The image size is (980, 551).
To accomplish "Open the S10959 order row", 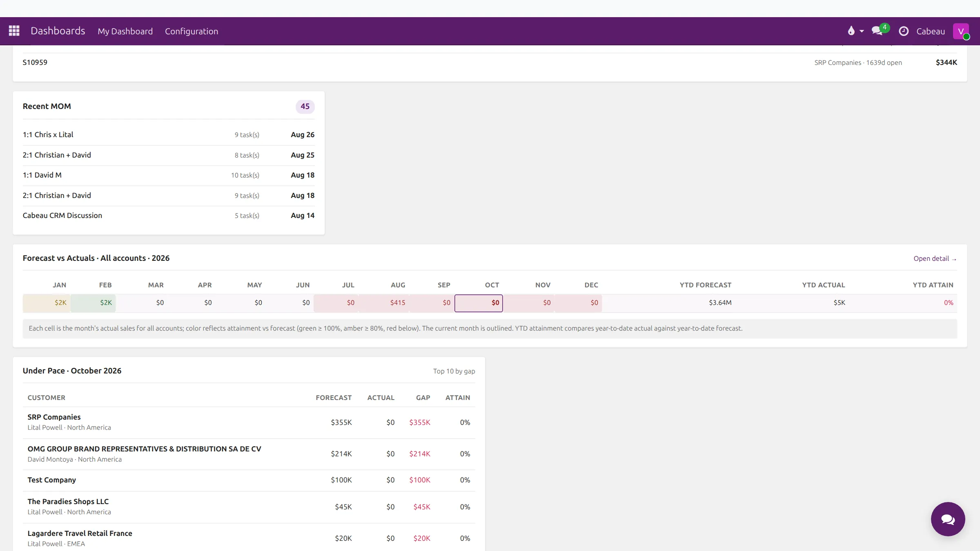I will point(490,62).
